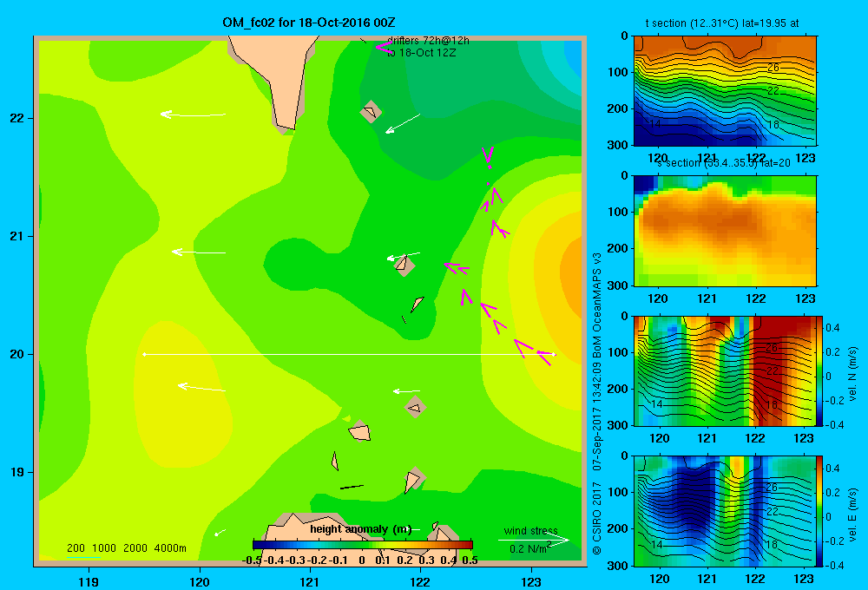Click latitude label '19' on main map axis
The image size is (868, 590).
click(17, 472)
